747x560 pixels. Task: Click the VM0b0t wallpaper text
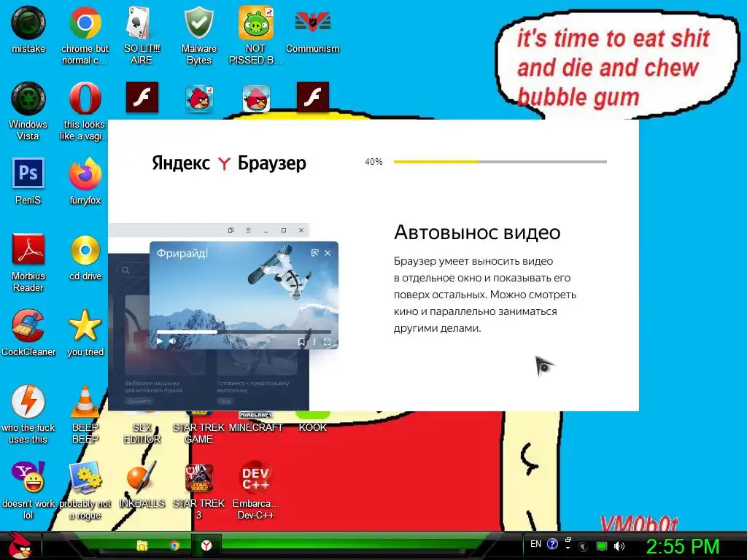coord(639,524)
